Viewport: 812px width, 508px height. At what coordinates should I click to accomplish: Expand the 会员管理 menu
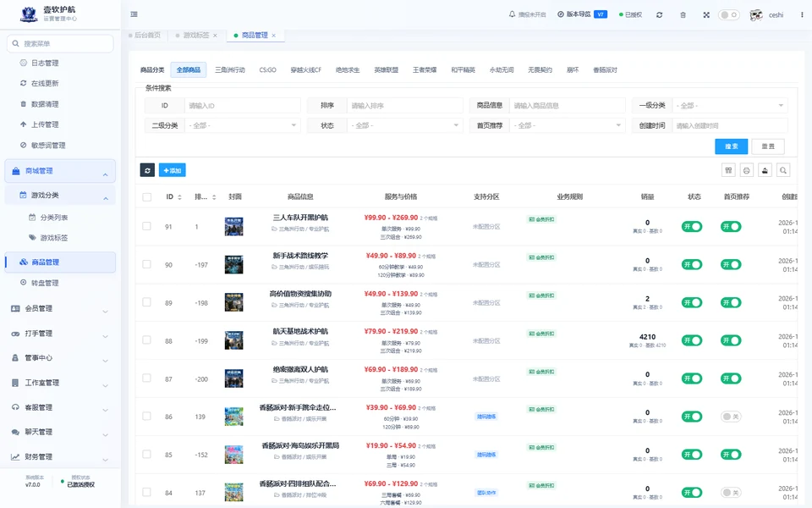point(60,308)
